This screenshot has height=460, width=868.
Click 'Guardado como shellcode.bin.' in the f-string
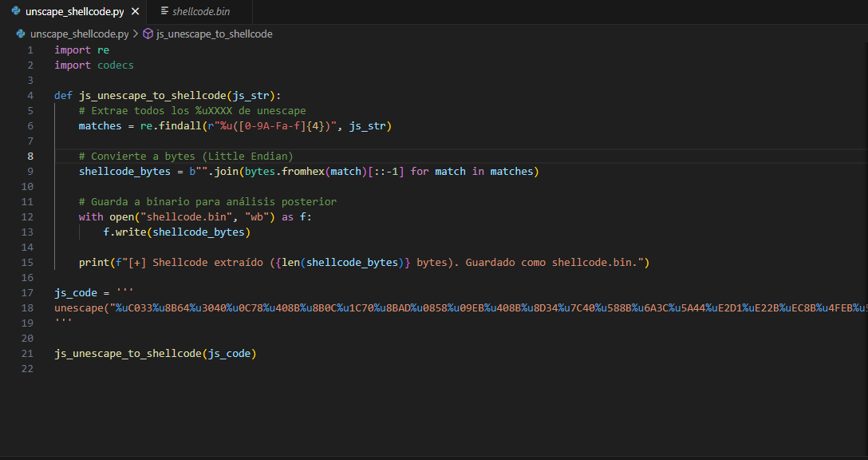[551, 262]
